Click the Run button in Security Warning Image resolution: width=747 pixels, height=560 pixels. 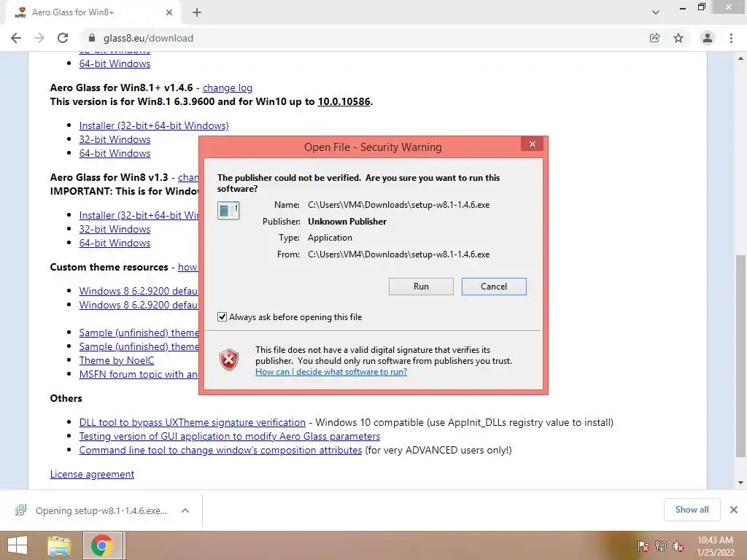(x=421, y=286)
